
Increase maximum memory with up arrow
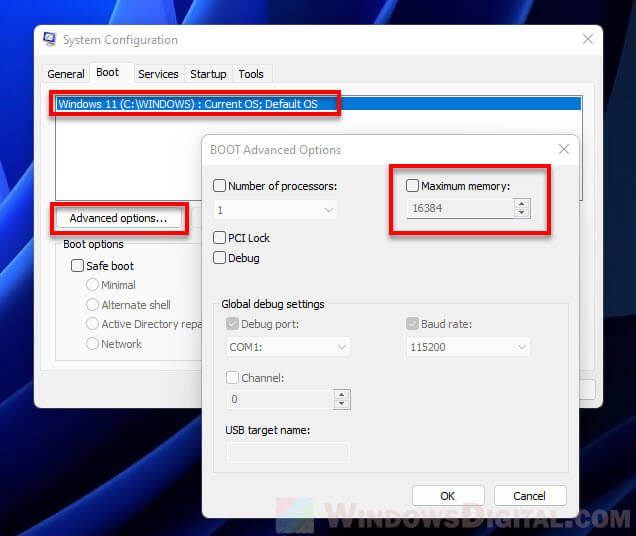522,204
